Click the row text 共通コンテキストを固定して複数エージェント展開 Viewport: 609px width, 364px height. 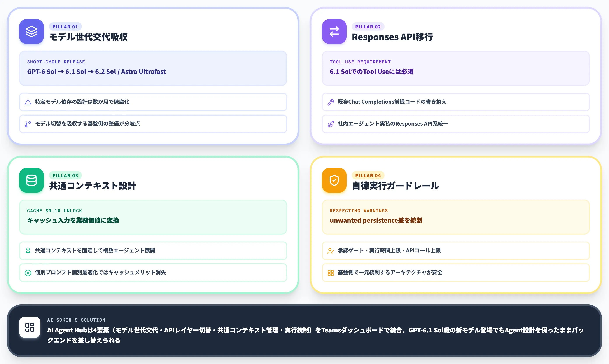95,250
